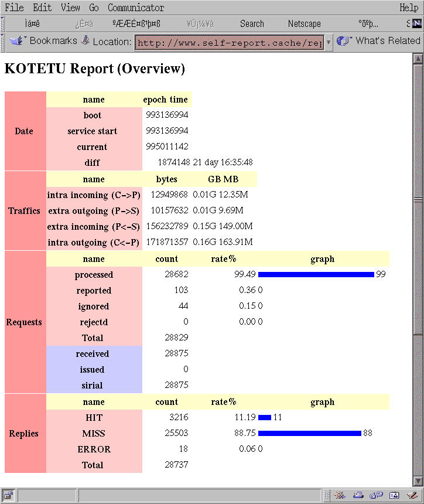424x504 pixels.
Task: Click the 'intra incoming (C->P)' row name
Action: [x=94, y=195]
